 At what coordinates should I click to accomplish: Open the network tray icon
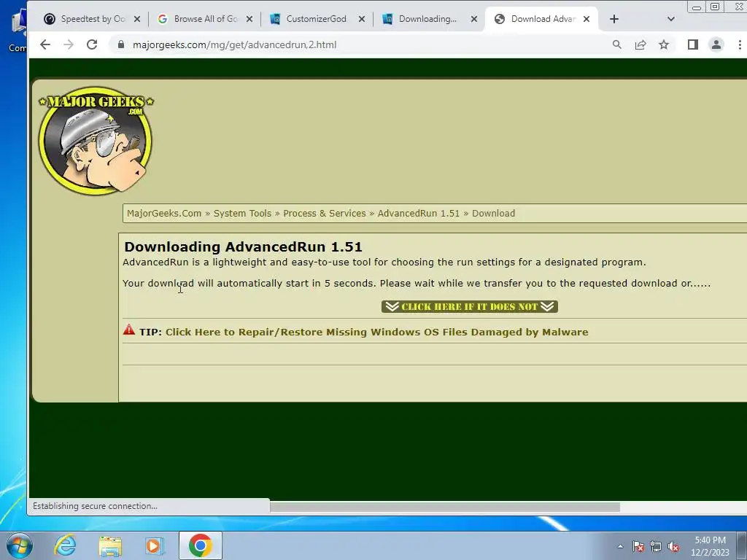click(656, 547)
